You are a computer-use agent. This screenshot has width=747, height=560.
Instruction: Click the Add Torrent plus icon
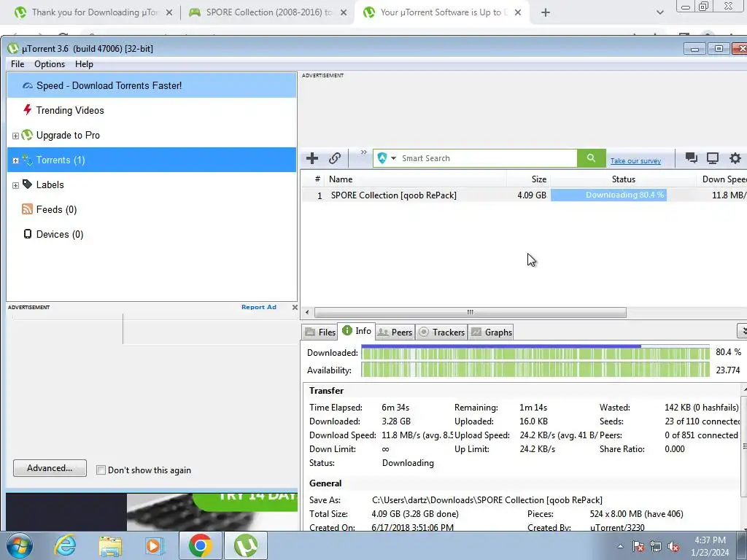pyautogui.click(x=312, y=158)
